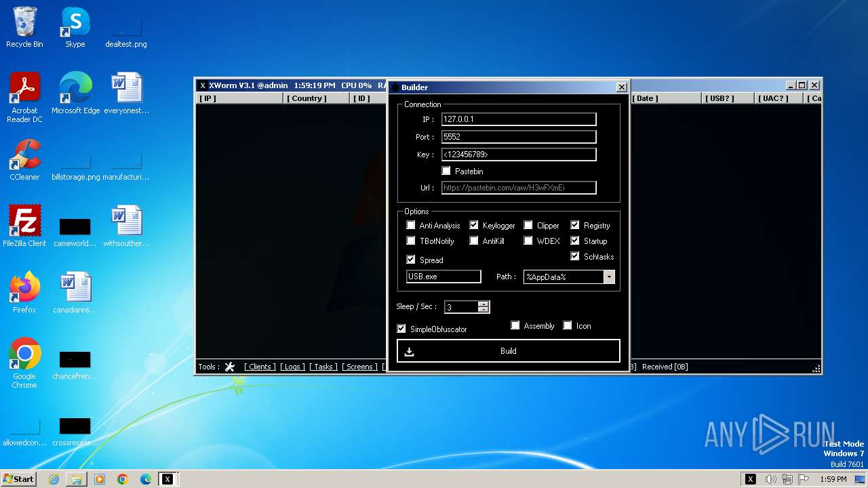Toggle the Anti Analysis checkbox
868x488 pixels.
[411, 225]
